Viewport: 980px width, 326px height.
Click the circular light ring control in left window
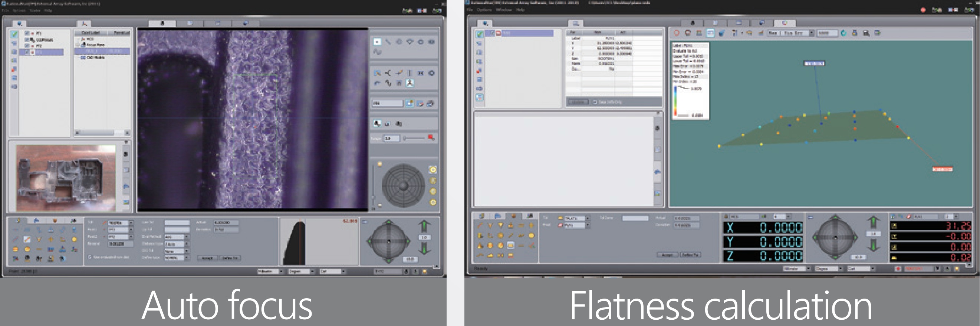point(403,186)
